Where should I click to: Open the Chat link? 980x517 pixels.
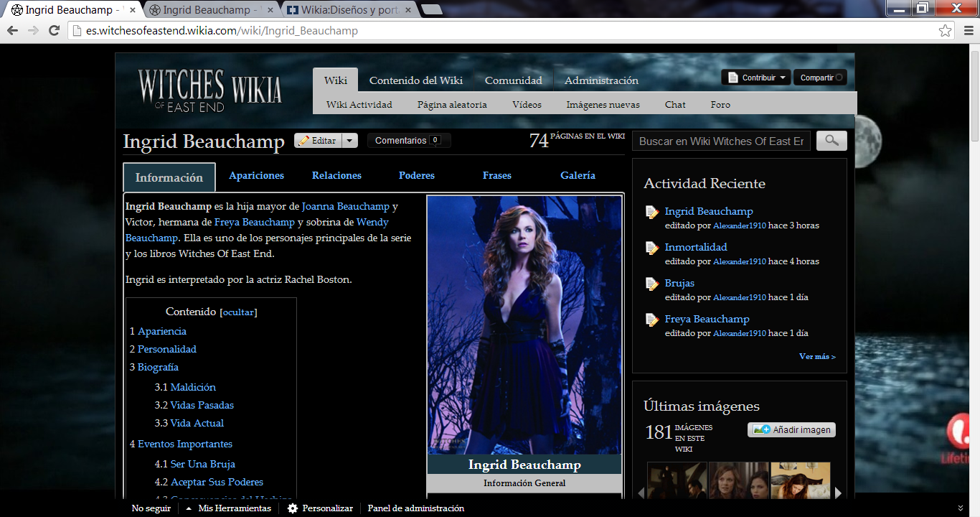tap(675, 104)
